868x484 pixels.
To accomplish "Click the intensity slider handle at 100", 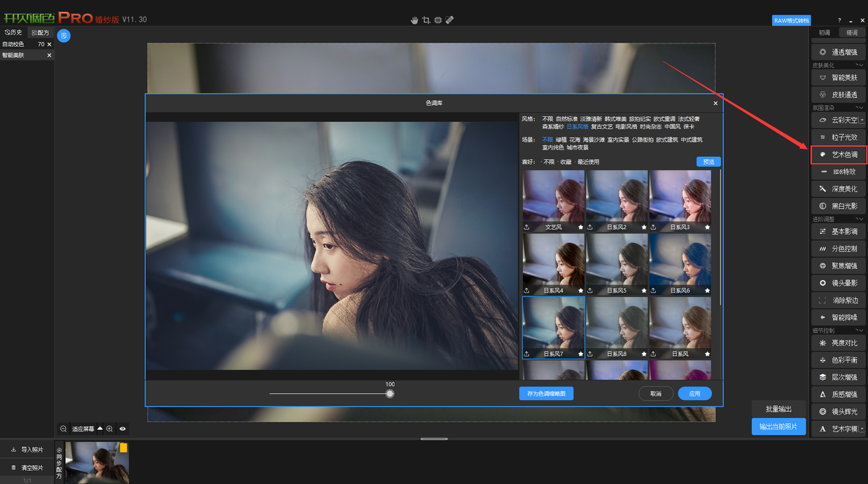I will pos(390,394).
